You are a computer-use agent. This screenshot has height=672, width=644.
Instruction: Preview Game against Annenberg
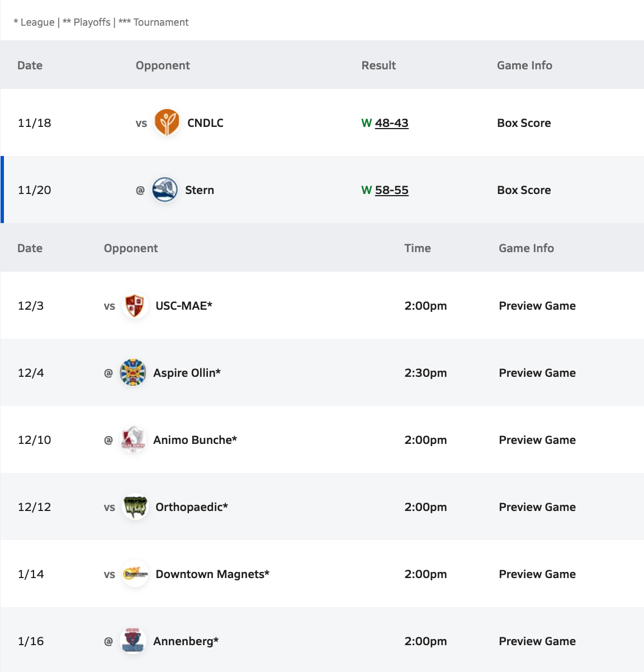click(537, 641)
